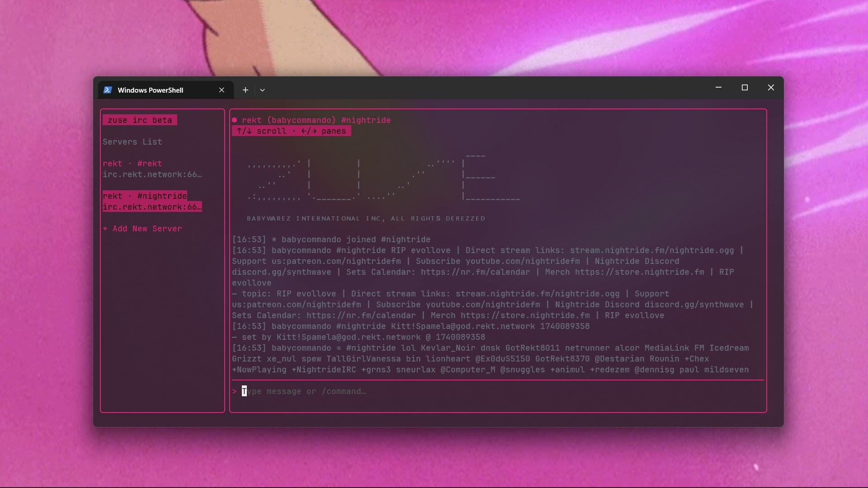Open a new terminal tab with the plus icon
The height and width of the screenshot is (488, 868).
(245, 90)
